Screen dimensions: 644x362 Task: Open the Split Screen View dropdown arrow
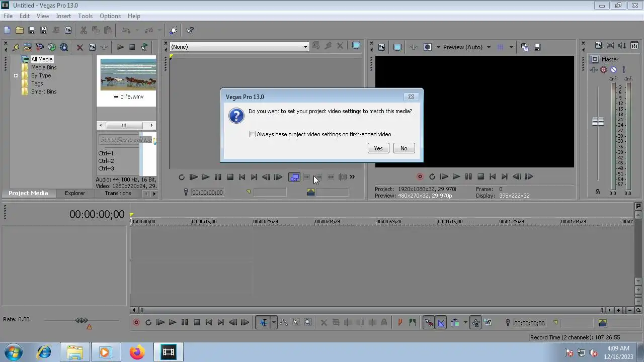tap(438, 47)
